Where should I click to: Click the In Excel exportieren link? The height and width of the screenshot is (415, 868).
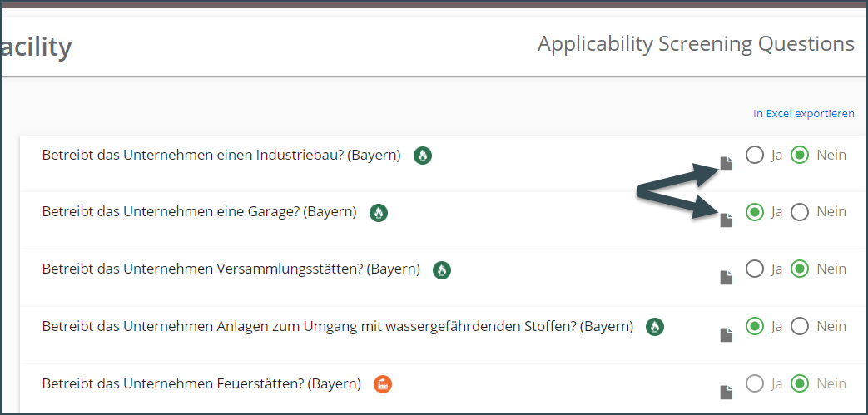pyautogui.click(x=804, y=113)
